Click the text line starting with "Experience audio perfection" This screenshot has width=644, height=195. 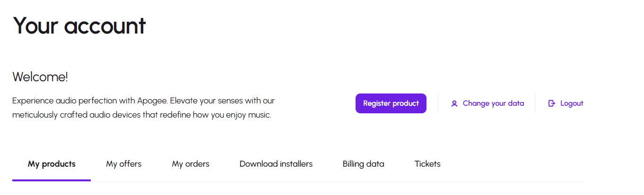pos(143,101)
